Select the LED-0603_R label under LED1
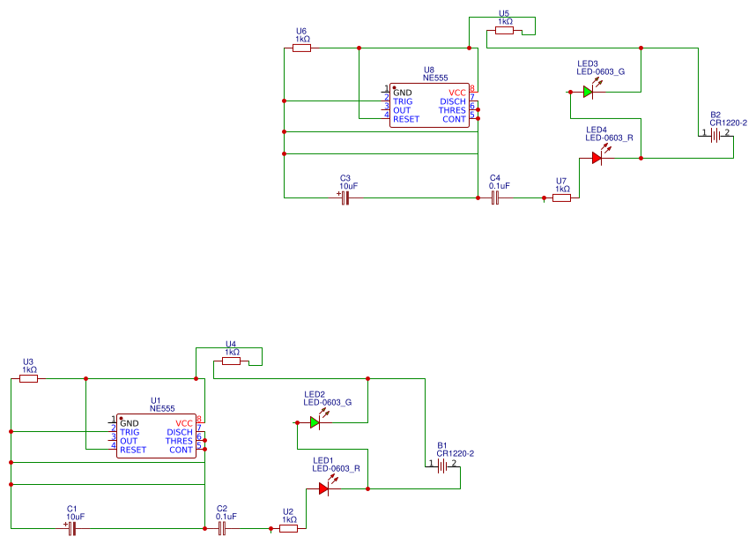The image size is (756, 544). point(336,468)
